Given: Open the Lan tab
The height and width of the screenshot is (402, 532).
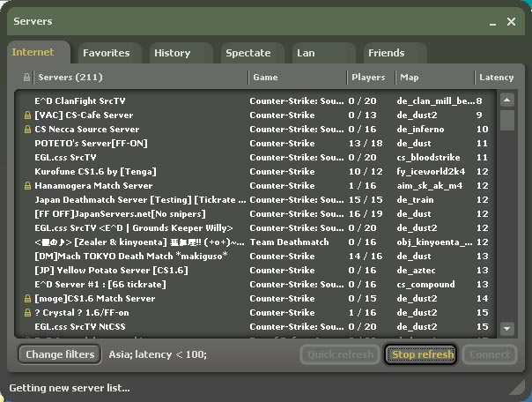Looking at the screenshot, I should click(324, 53).
